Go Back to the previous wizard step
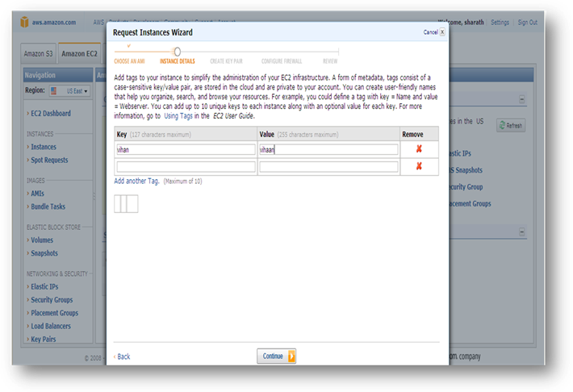The image size is (573, 392). (122, 357)
